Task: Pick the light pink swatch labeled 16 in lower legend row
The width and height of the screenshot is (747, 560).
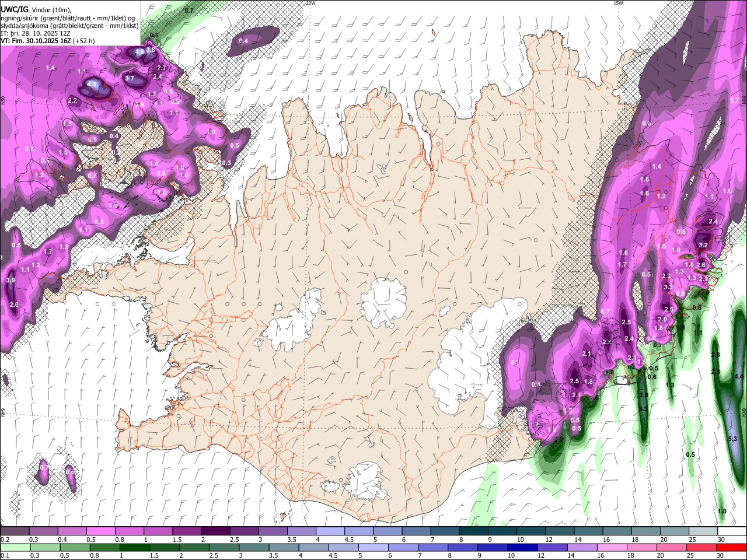Action: click(612, 547)
